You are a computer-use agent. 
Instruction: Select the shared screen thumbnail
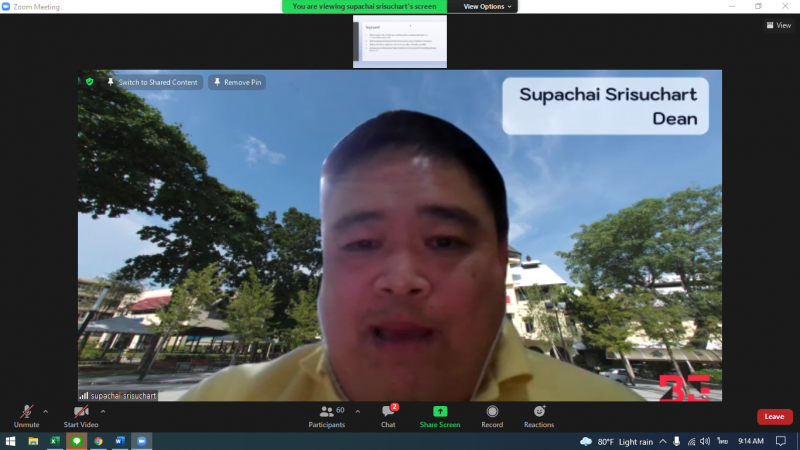[x=400, y=41]
